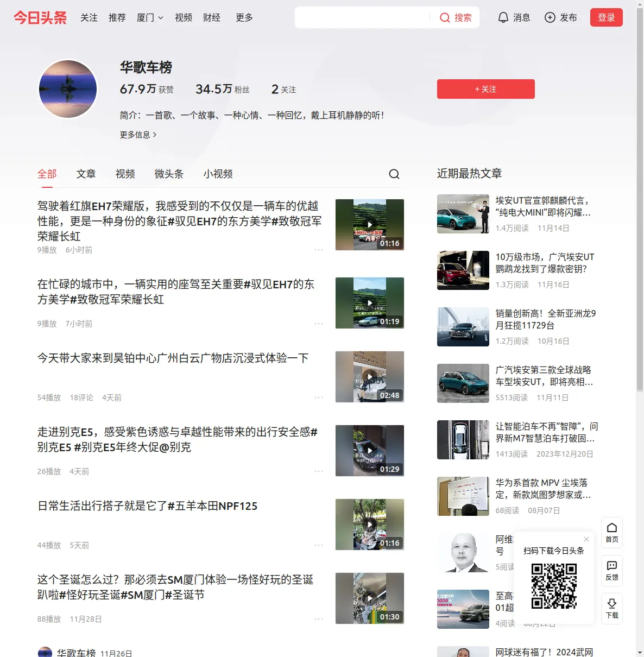Switch to the 小视频 tab
The height and width of the screenshot is (657, 644).
pos(218,174)
